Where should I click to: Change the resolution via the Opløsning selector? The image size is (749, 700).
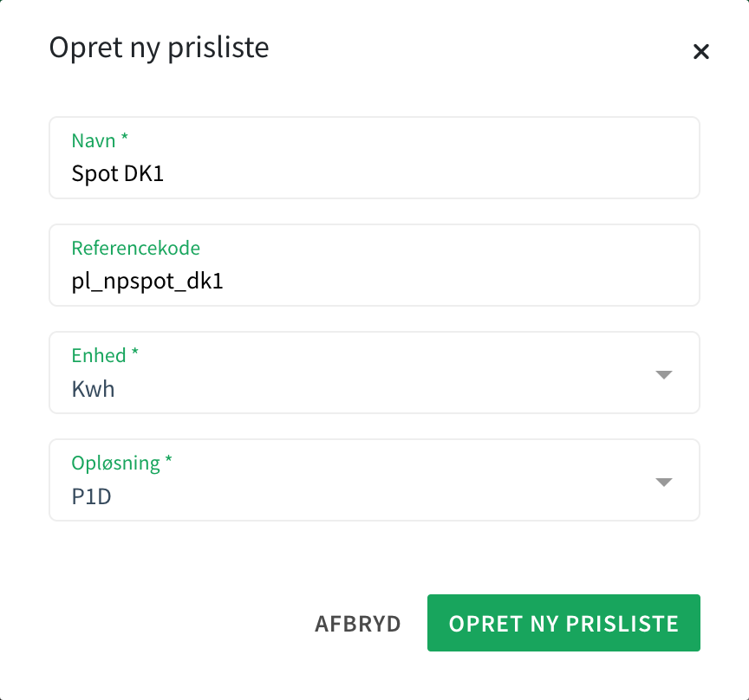pos(663,482)
